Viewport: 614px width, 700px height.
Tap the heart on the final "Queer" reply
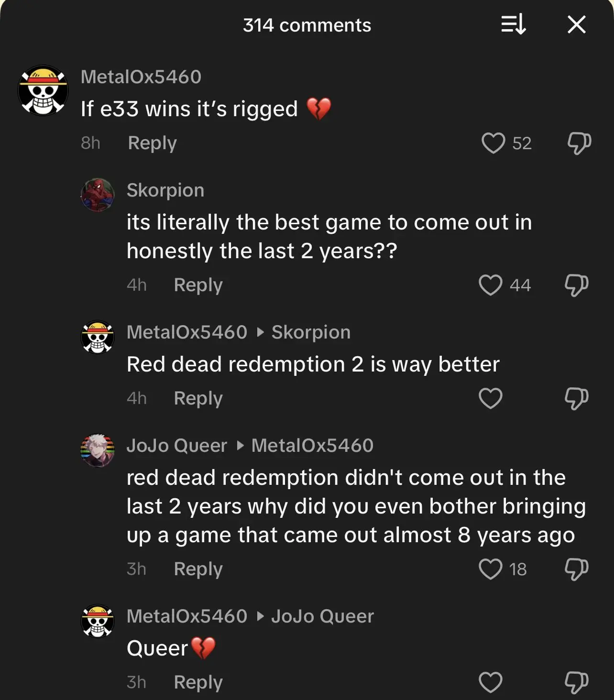click(491, 682)
